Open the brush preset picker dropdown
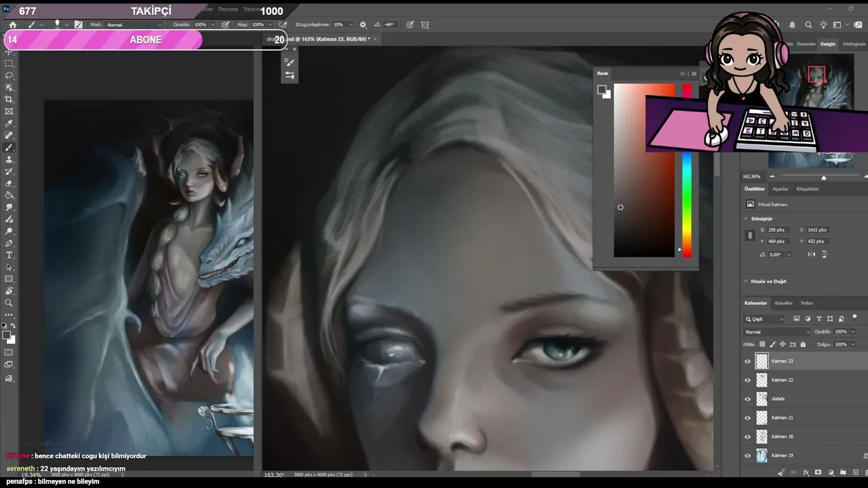The width and height of the screenshot is (868, 488). (x=66, y=25)
